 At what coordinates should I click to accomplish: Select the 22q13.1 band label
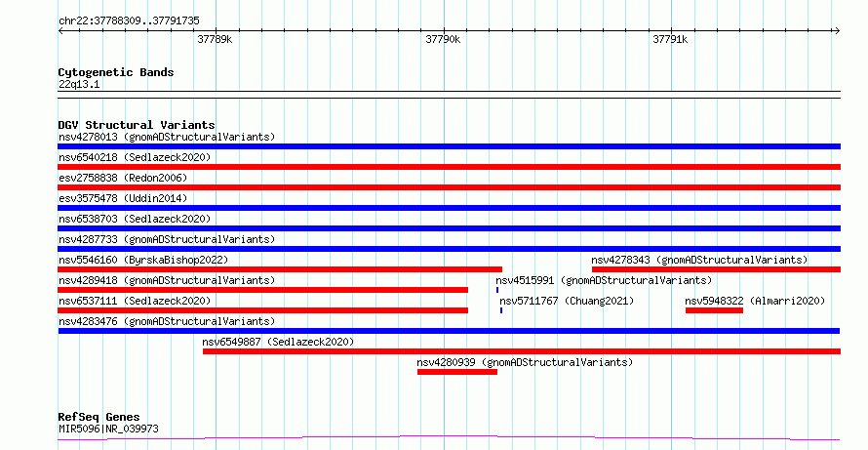[x=79, y=85]
